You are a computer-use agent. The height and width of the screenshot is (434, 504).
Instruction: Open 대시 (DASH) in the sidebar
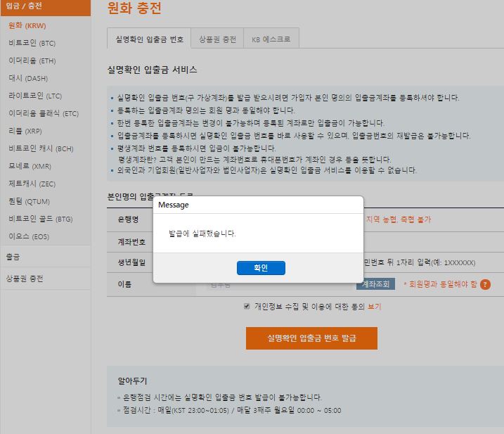pos(28,78)
